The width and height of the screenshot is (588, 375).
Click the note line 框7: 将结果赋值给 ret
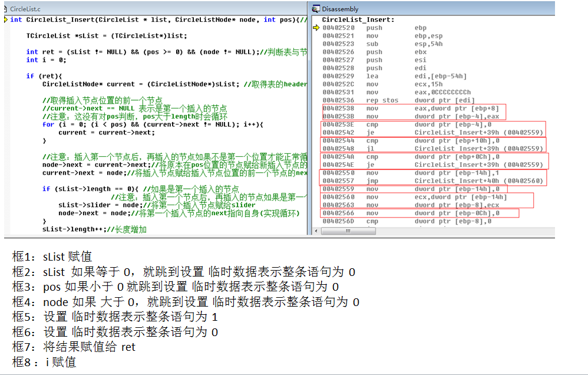pos(74,347)
